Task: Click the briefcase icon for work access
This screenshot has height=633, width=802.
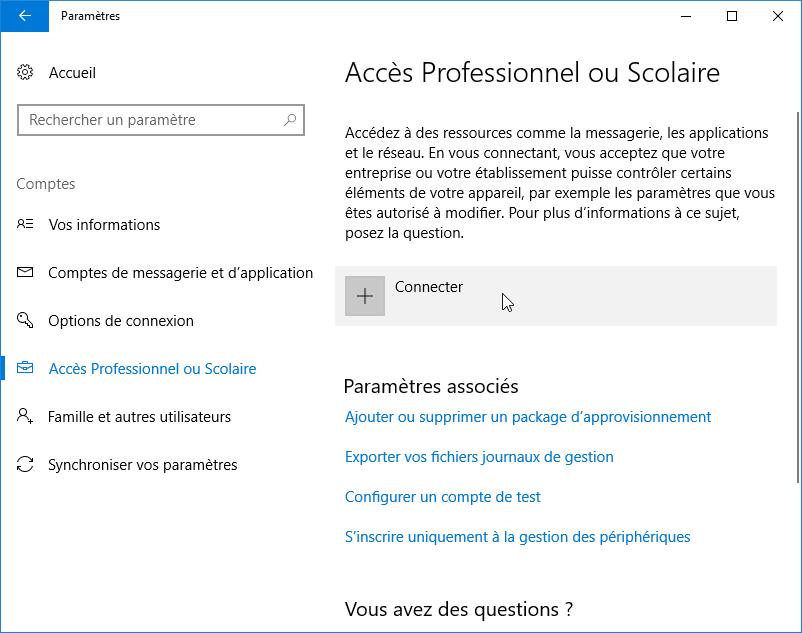Action: point(25,368)
